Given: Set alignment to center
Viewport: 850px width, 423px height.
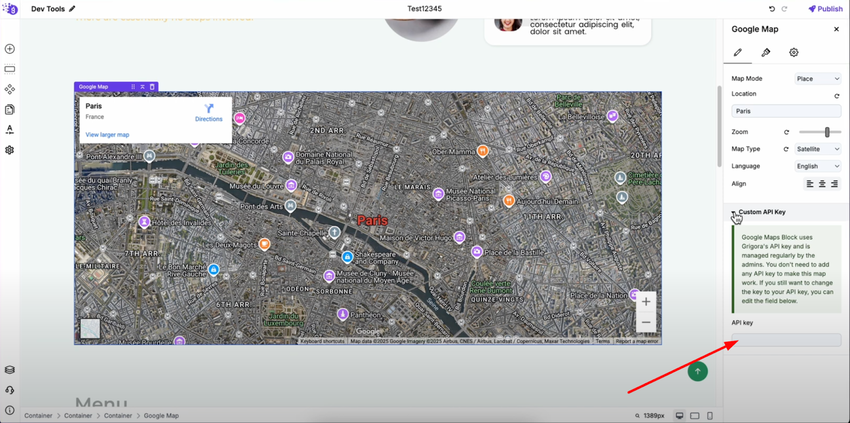Looking at the screenshot, I should click(x=822, y=184).
